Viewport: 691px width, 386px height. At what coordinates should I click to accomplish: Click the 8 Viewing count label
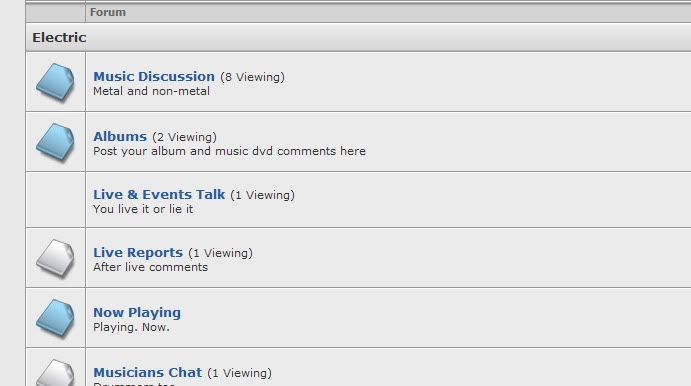(x=253, y=77)
